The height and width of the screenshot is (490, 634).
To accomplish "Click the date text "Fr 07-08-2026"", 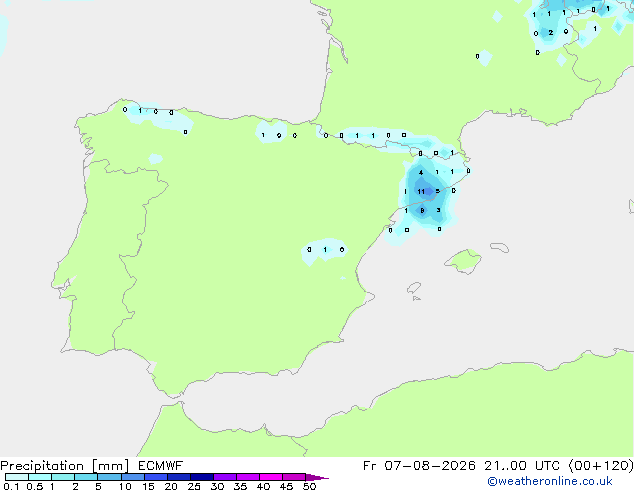I will (419, 466).
